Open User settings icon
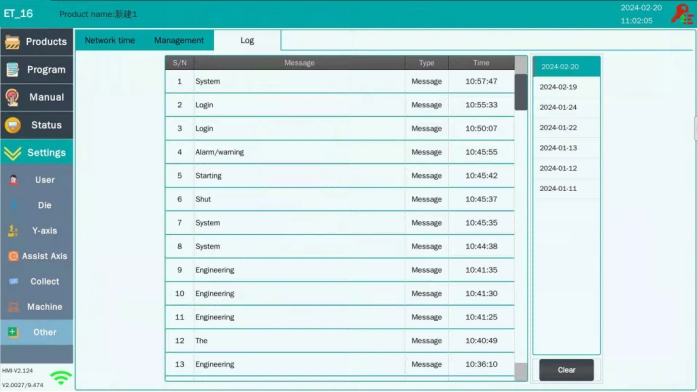Image resolution: width=697 pixels, height=392 pixels. [x=13, y=180]
